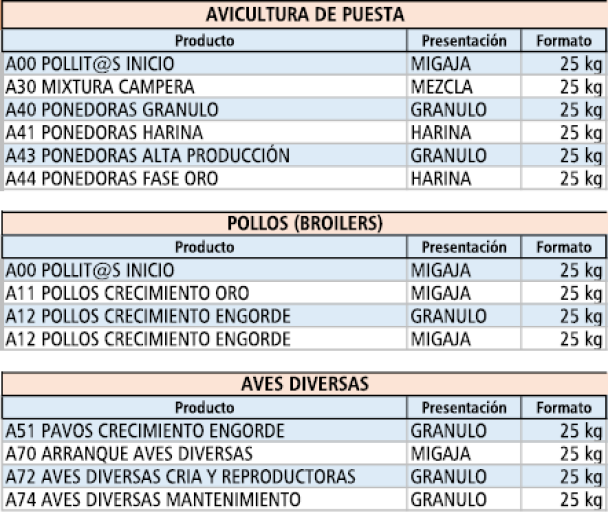Click the AVICULTURA DE PUESTA table title
The height and width of the screenshot is (513, 608).
click(304, 15)
